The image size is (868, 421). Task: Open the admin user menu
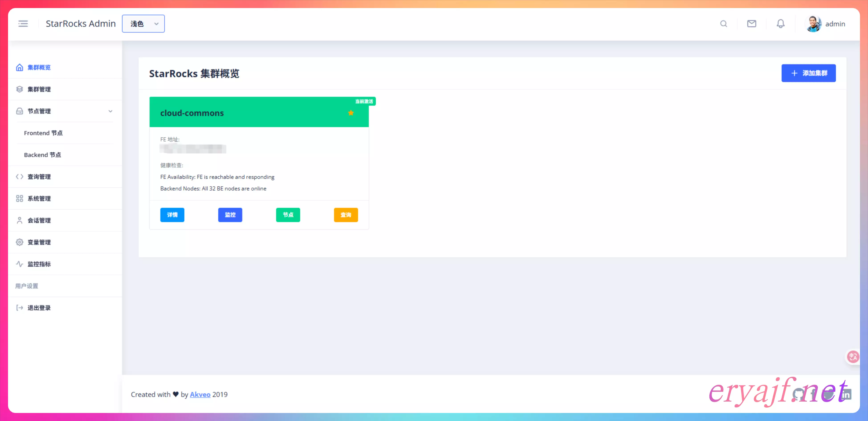835,24
